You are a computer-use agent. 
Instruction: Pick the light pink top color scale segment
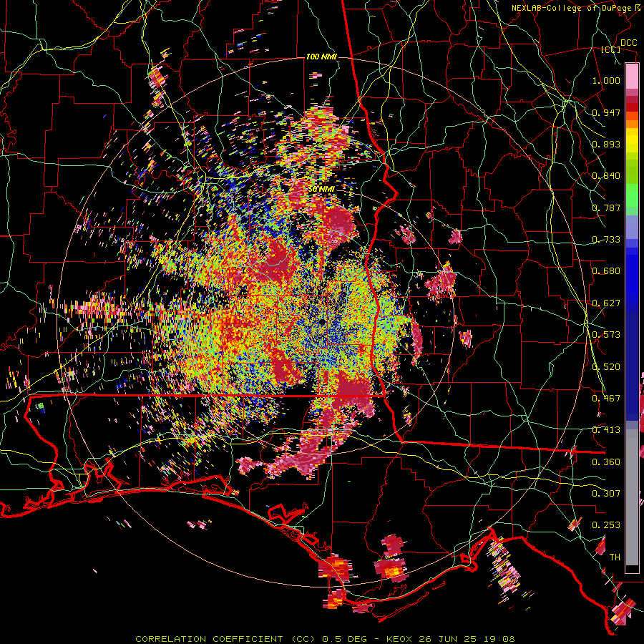tap(632, 76)
